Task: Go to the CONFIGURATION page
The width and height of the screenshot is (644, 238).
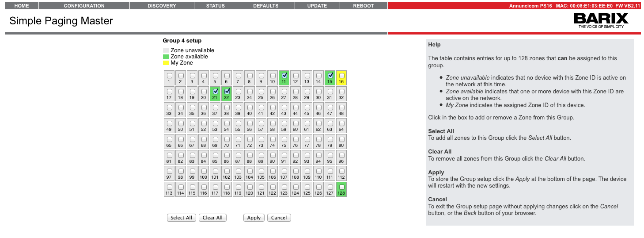Action: pyautogui.click(x=84, y=6)
